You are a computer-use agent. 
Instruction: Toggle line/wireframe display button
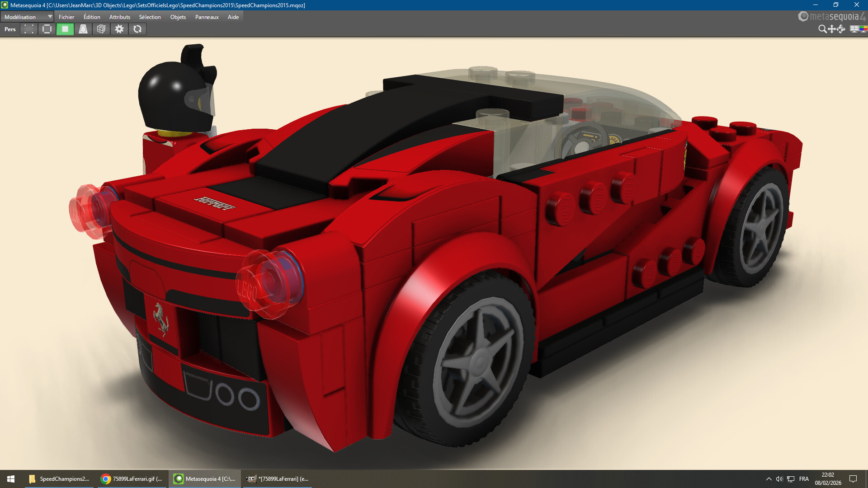(47, 29)
